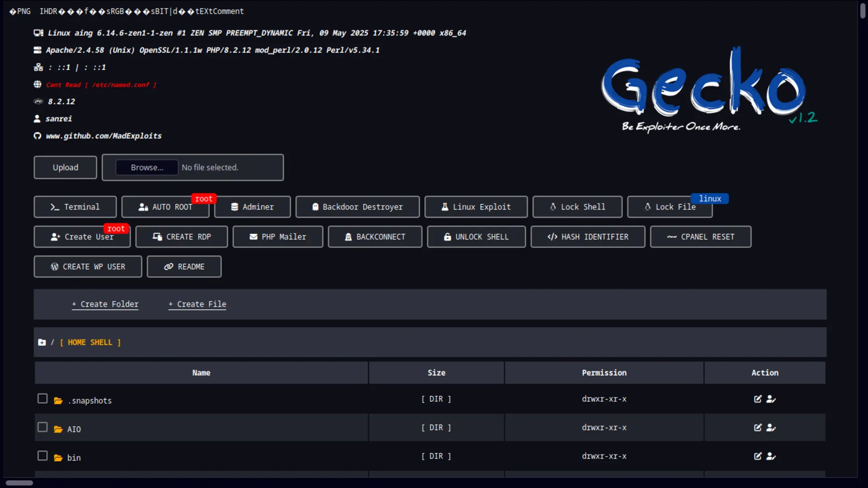Click the vertical scrollbar thumb
Viewport: 868px width, 488px height.
[863, 10]
